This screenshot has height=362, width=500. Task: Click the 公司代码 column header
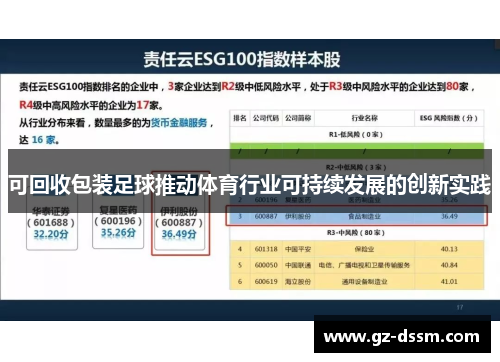[x=266, y=118]
